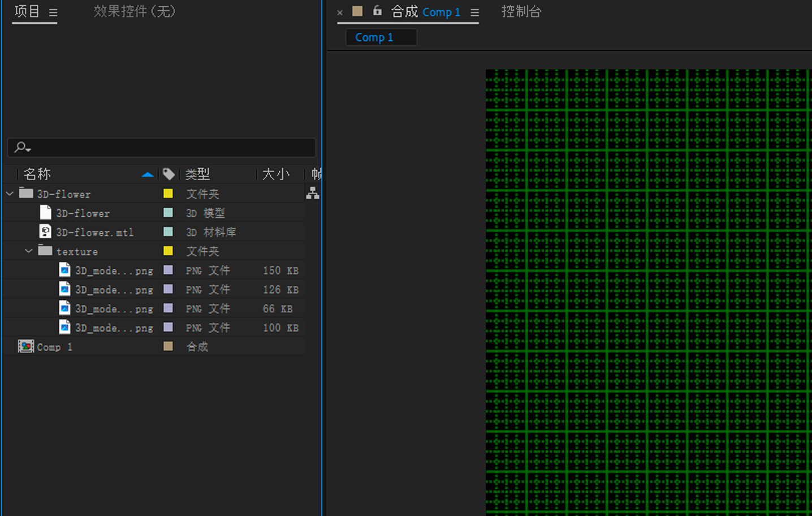Click the 126 KB PNG file icon
Viewport: 812px width, 516px height.
click(x=65, y=289)
